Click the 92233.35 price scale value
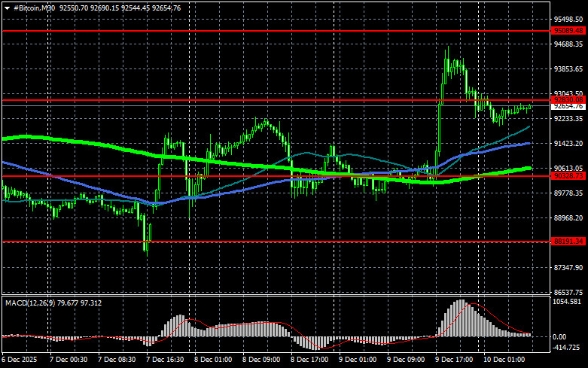588x368 pixels. pos(568,119)
